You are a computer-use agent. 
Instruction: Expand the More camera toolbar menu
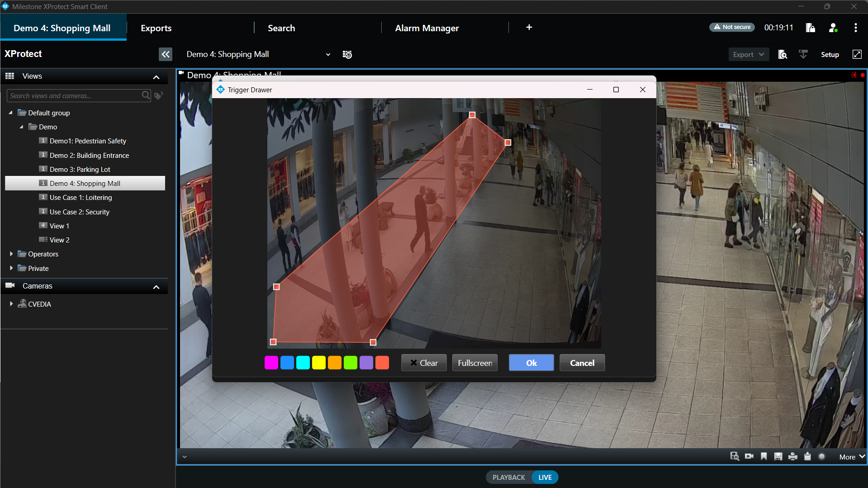pyautogui.click(x=852, y=457)
